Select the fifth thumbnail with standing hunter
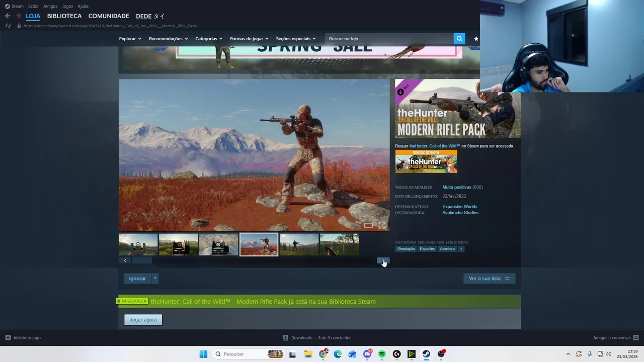This screenshot has width=644, height=362. [299, 244]
